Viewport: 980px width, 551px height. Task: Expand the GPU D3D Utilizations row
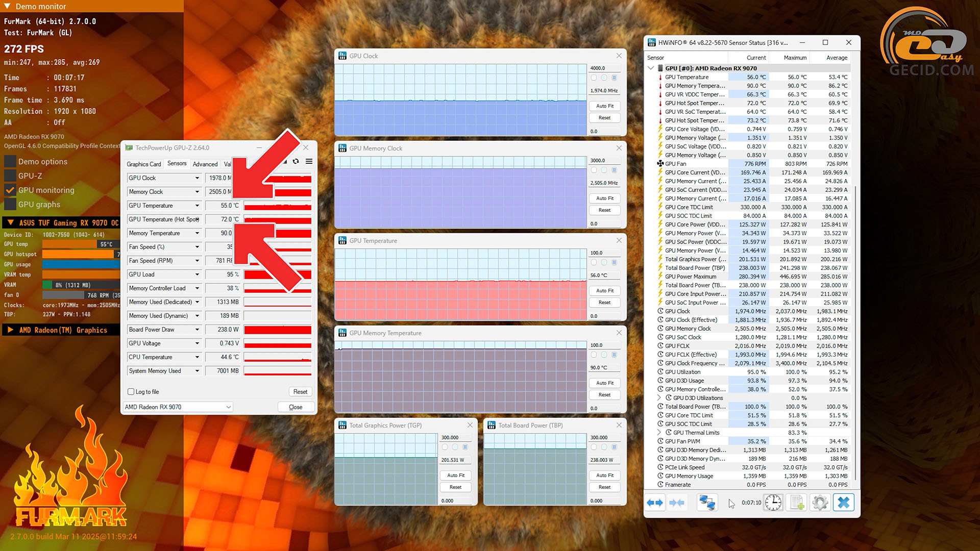pos(659,398)
